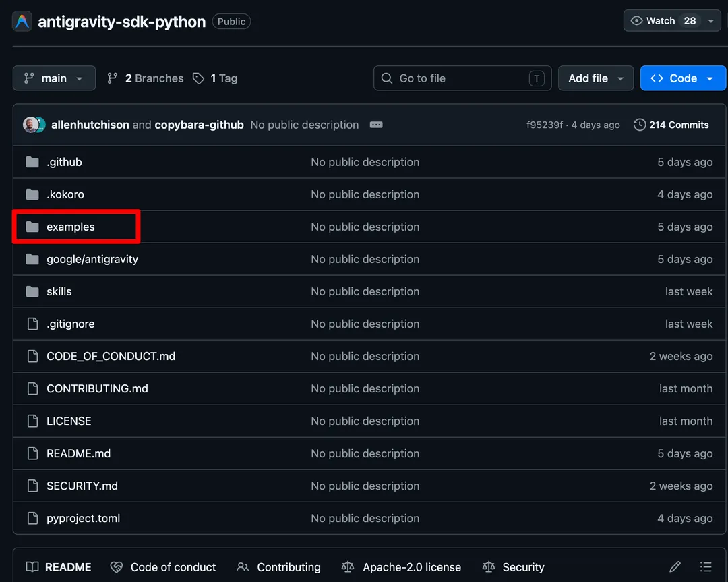Open commit hash f95239f

tap(544, 125)
